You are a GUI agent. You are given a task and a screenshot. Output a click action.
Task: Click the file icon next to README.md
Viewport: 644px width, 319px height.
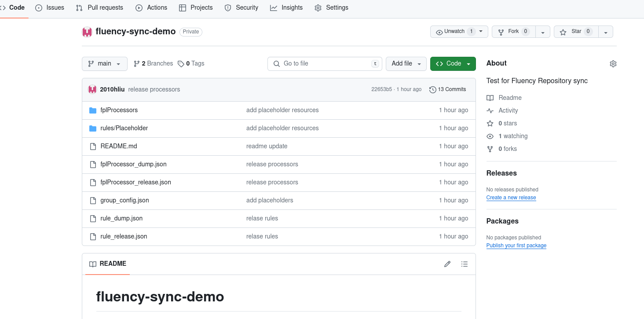point(93,146)
